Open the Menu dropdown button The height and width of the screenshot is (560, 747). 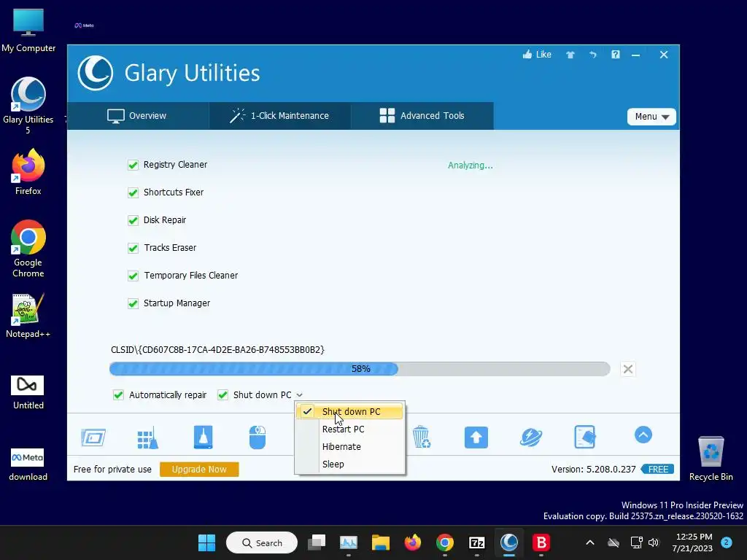(x=651, y=117)
